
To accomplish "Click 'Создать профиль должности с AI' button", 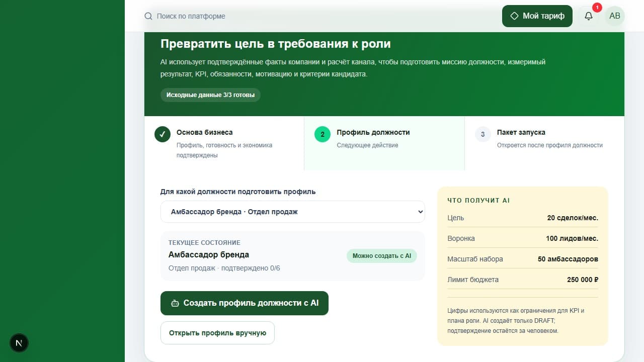I will 245,303.
